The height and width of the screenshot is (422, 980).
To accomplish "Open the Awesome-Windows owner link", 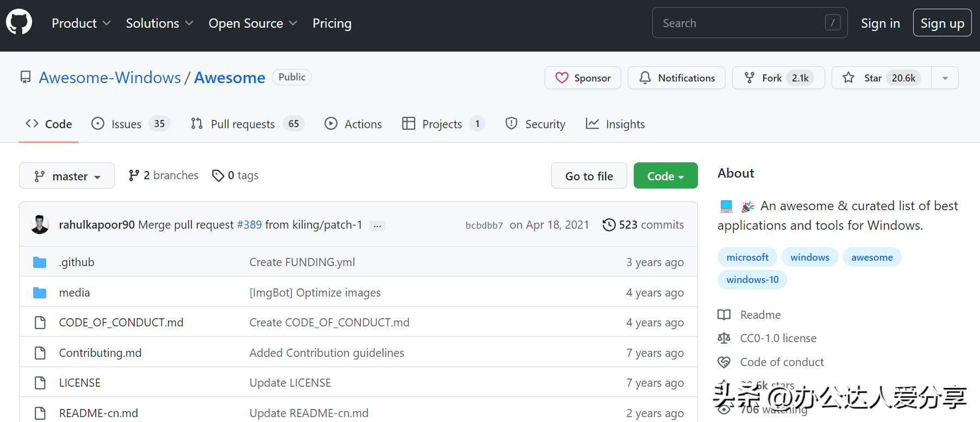I will (x=110, y=78).
